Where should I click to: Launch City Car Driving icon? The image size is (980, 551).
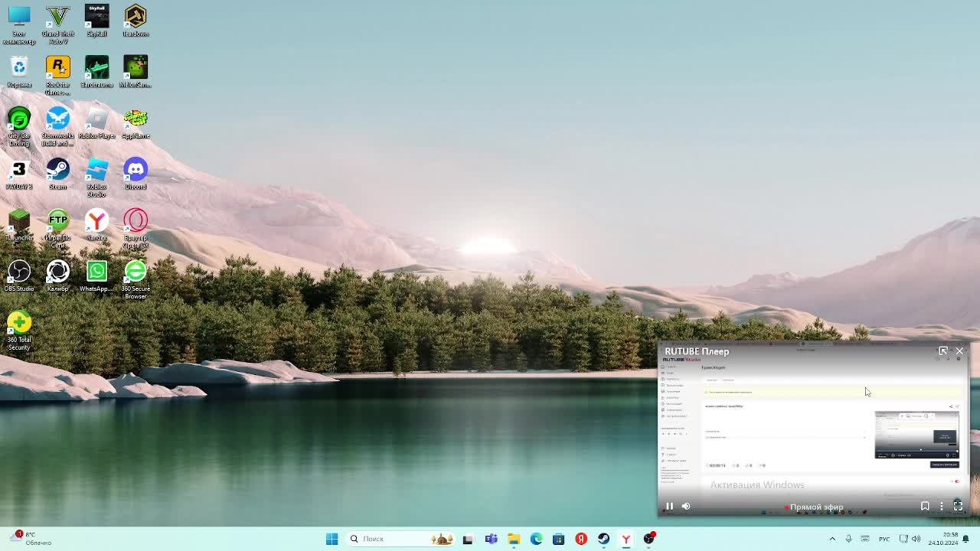[x=19, y=127]
